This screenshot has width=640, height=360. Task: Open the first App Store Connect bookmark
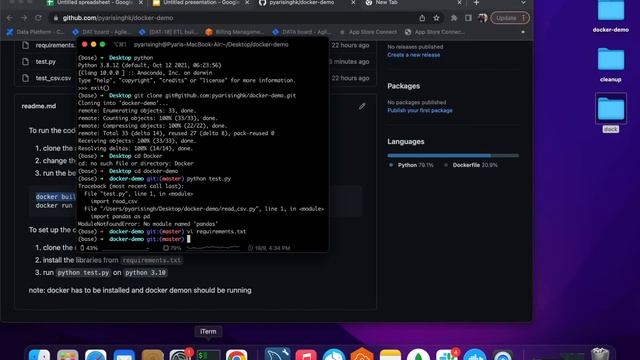(368, 32)
